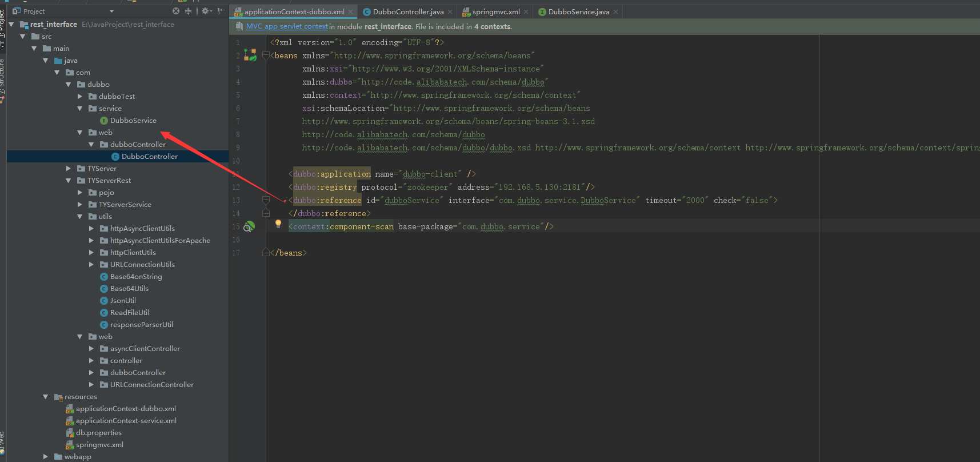Screen dimensions: 980x462
Task: Collapse the com package
Action: tap(57, 73)
